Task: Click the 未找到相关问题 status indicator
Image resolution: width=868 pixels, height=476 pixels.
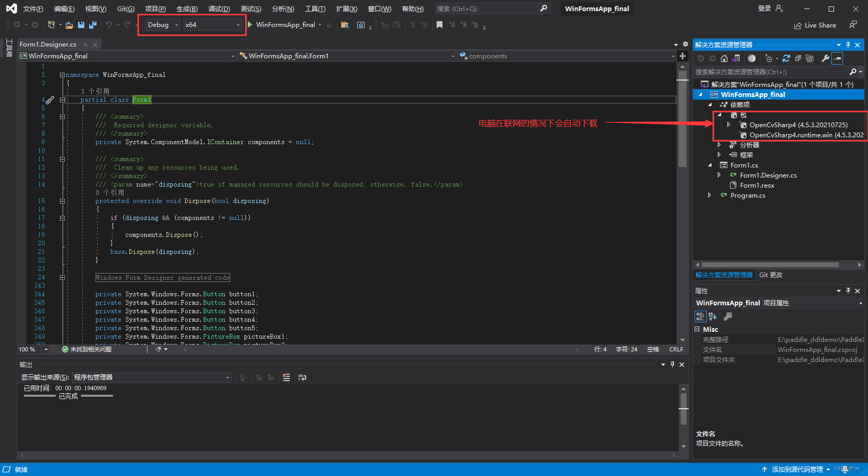Action: 86,349
